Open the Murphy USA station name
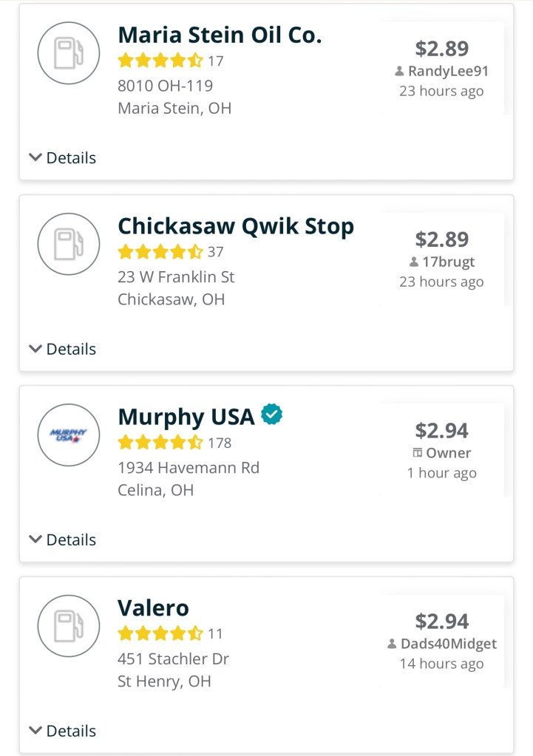The width and height of the screenshot is (533, 756). pos(186,417)
